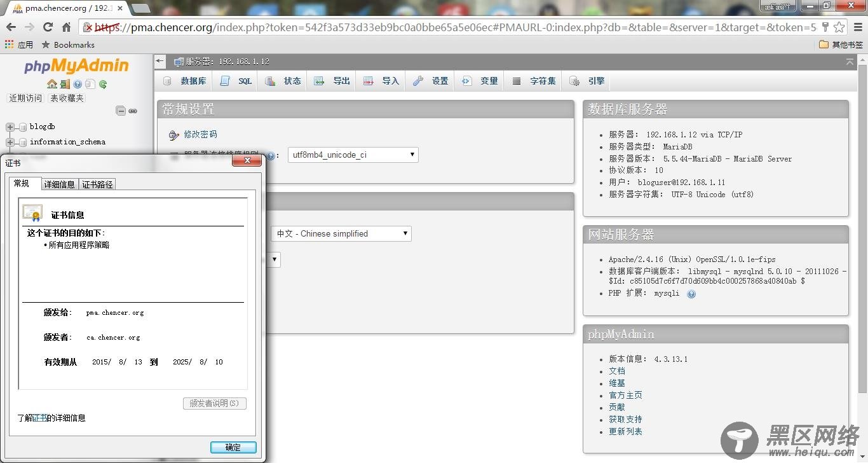This screenshot has width=868, height=463.
Task: Expand the information_schema tree node
Action: pos(10,142)
